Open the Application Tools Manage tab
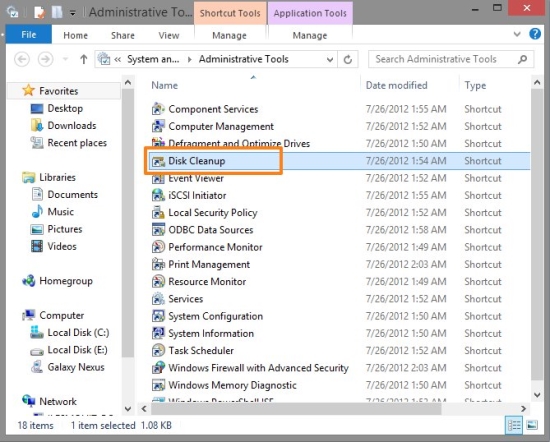 pyautogui.click(x=310, y=35)
